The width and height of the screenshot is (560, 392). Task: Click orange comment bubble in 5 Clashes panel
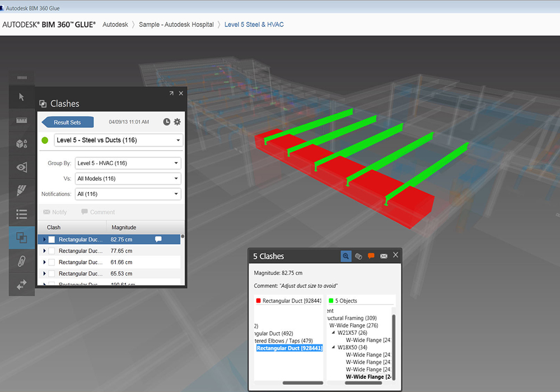pos(371,256)
